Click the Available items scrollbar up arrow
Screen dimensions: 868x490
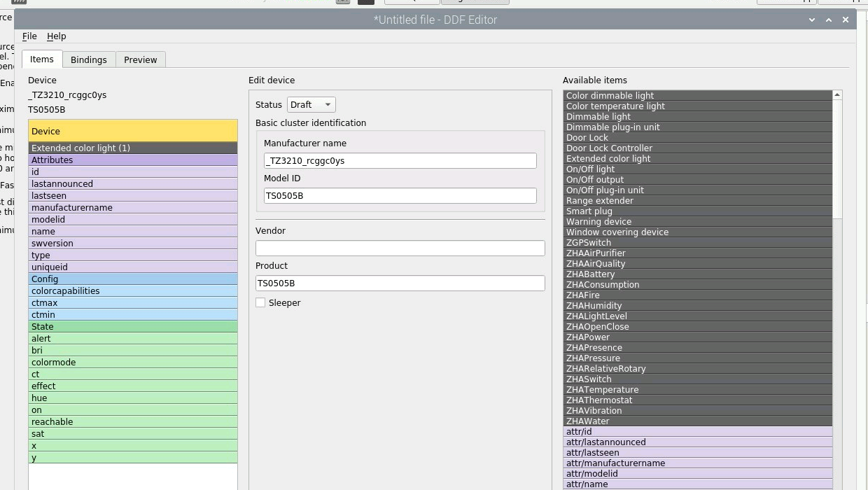(837, 94)
